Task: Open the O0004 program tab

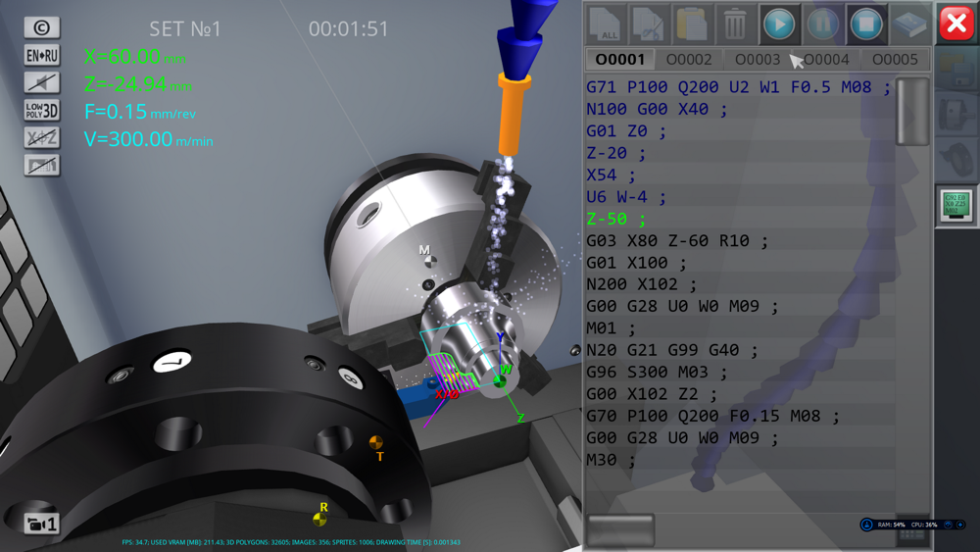Action: [826, 60]
